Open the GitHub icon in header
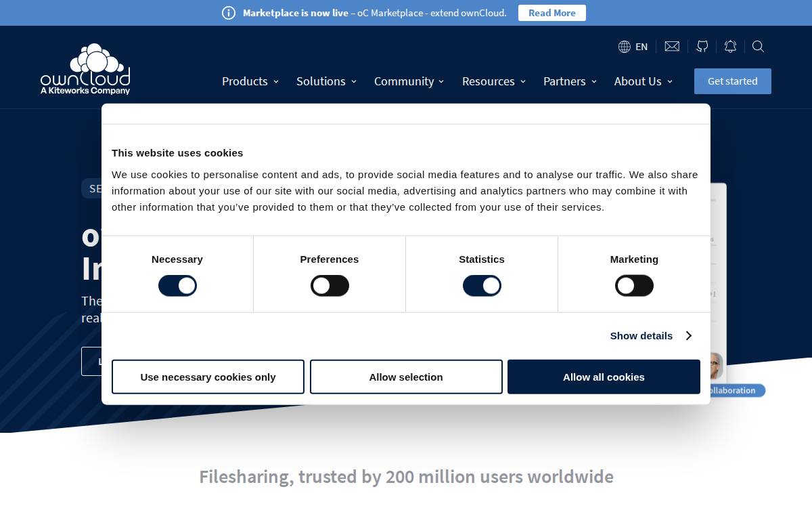The height and width of the screenshot is (508, 812). [702, 47]
